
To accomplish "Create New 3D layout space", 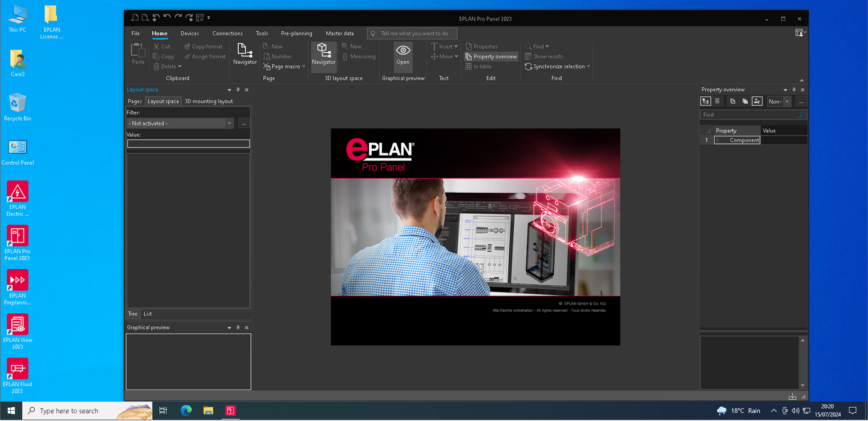I will click(x=351, y=46).
